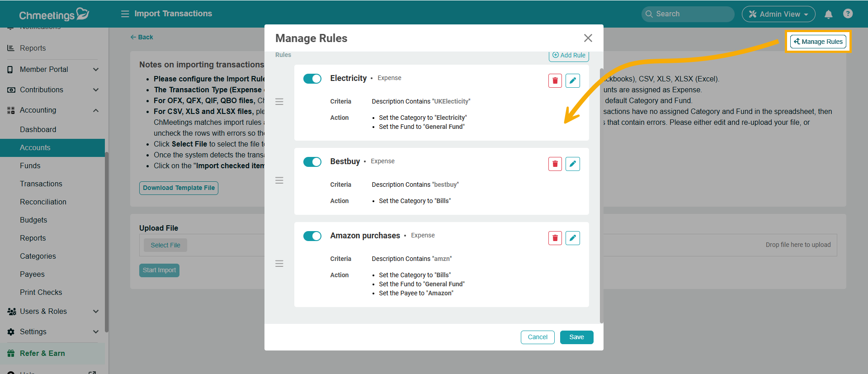Click the Refer & Earn gift icon
This screenshot has height=374, width=868.
pyautogui.click(x=11, y=353)
